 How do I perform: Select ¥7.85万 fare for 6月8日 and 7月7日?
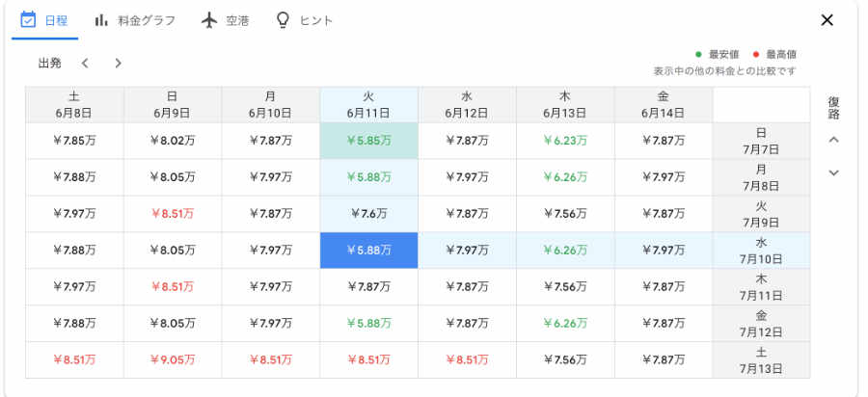click(x=74, y=141)
